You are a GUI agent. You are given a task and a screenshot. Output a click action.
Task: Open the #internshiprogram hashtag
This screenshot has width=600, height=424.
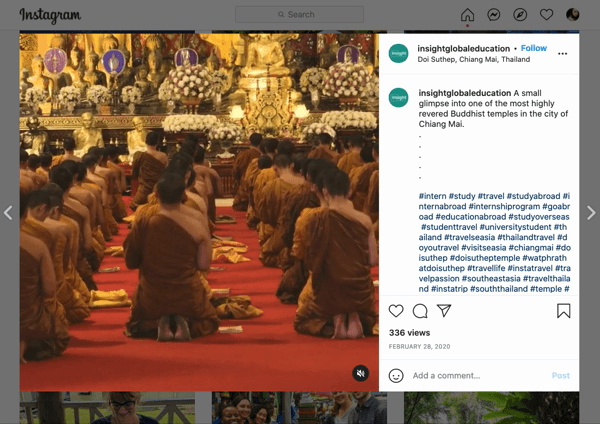coord(504,206)
